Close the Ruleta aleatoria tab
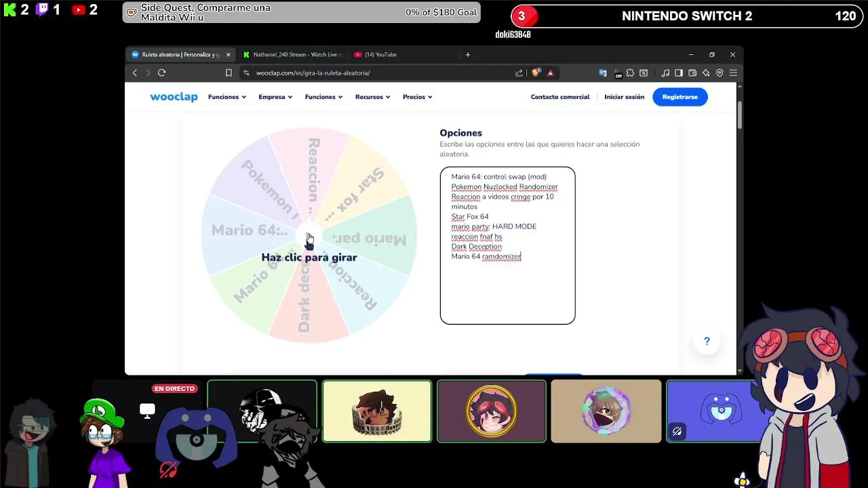Screen dimensions: 868x488 (228, 54)
